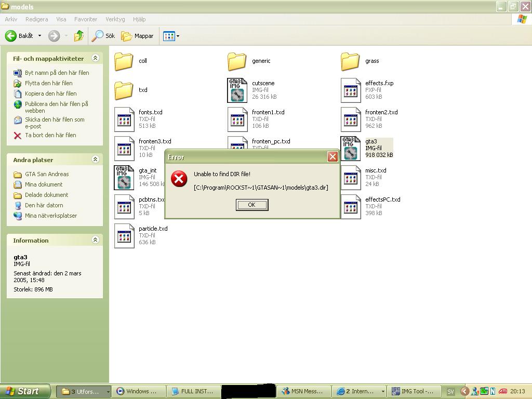Collapse the Andra platser panel
Image resolution: width=532 pixels, height=399 pixels.
(96, 159)
